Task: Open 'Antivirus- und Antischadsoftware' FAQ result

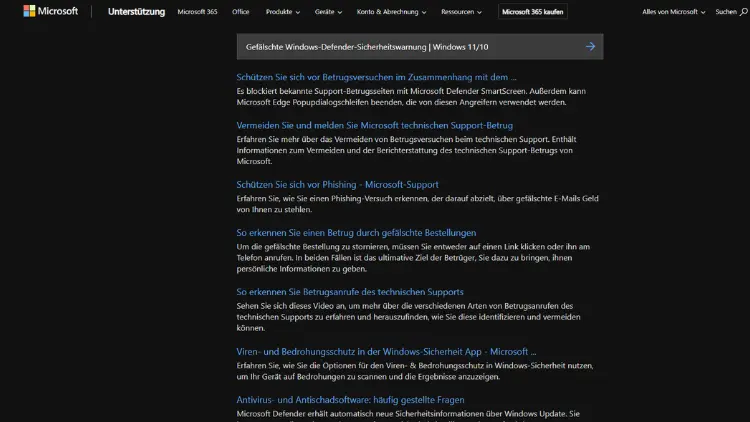Action: tap(350, 400)
